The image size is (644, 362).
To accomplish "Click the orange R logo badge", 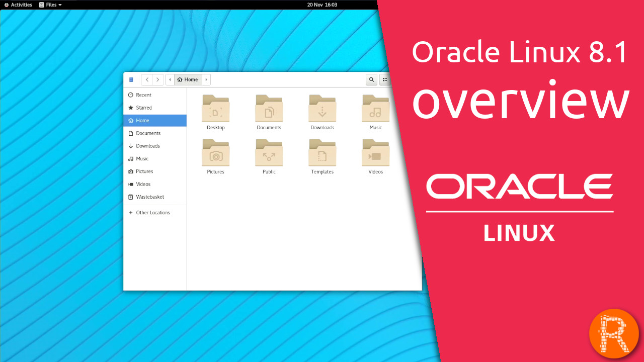I will 614,334.
